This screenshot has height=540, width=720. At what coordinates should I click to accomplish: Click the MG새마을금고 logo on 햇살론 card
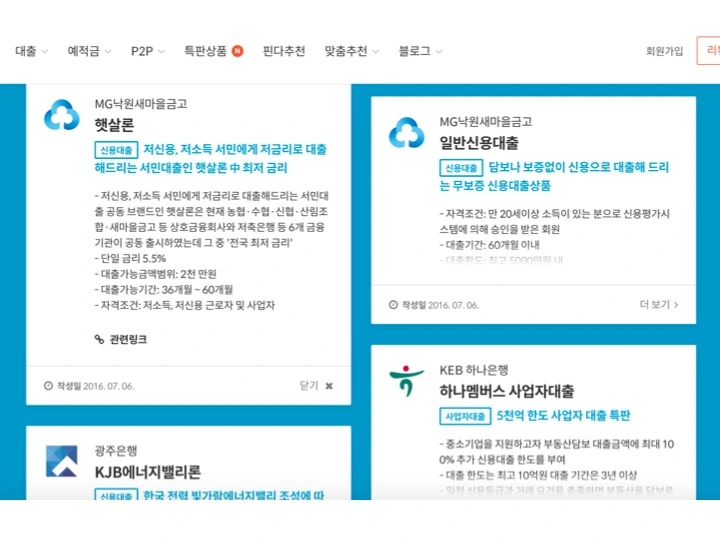62,115
